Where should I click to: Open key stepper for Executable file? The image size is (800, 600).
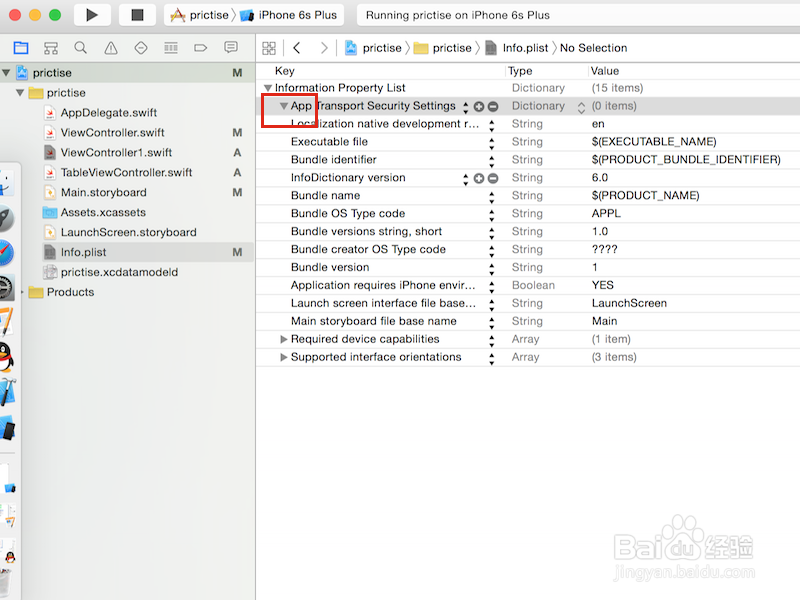coord(492,142)
